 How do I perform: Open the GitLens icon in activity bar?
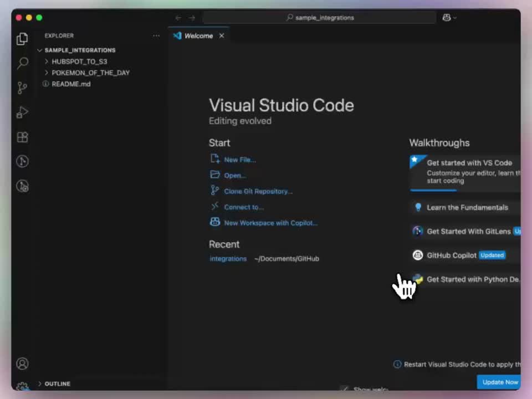click(22, 161)
